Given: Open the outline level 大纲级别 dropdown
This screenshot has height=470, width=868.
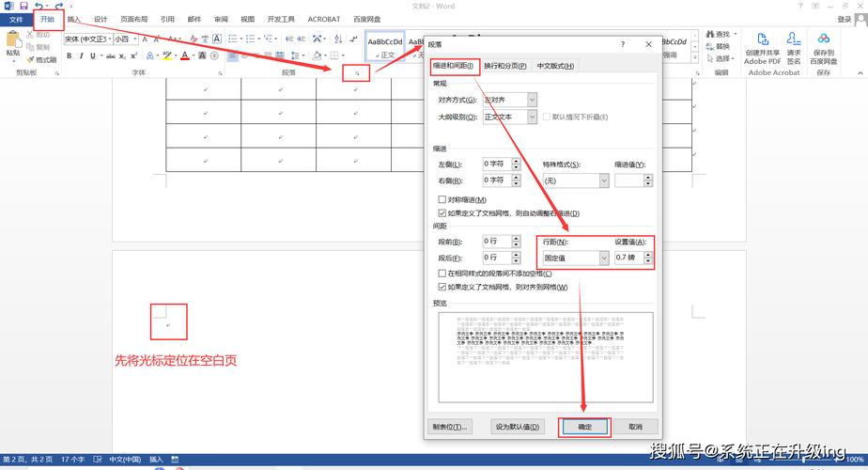Looking at the screenshot, I should click(x=532, y=117).
